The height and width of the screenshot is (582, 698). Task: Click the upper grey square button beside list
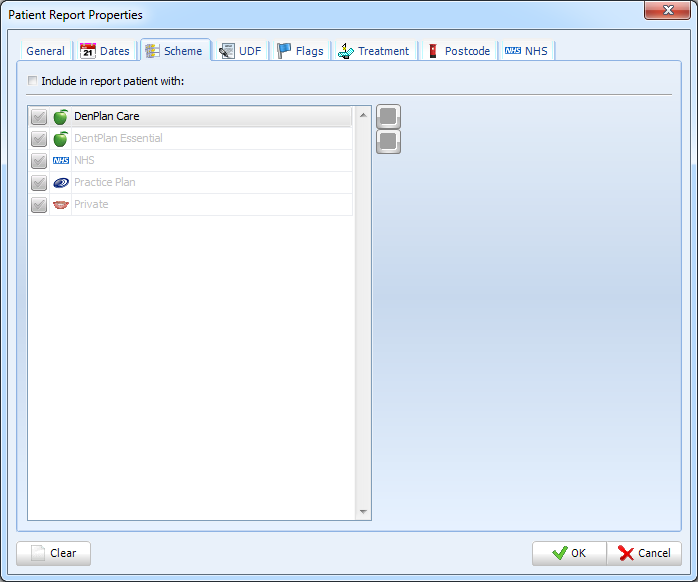(388, 117)
